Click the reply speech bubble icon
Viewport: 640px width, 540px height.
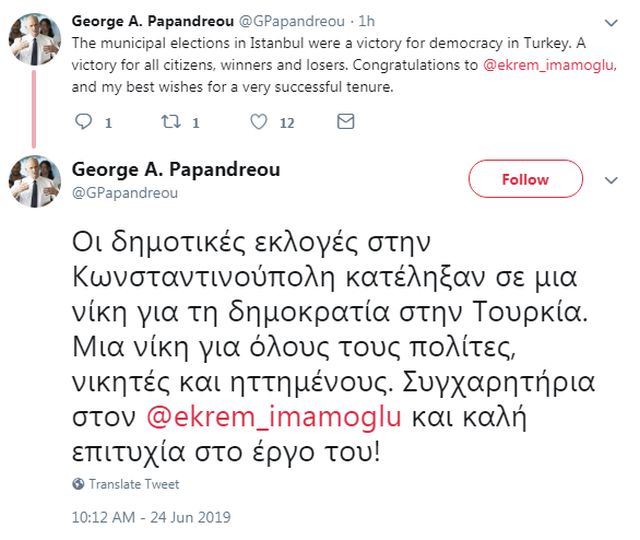coord(84,123)
